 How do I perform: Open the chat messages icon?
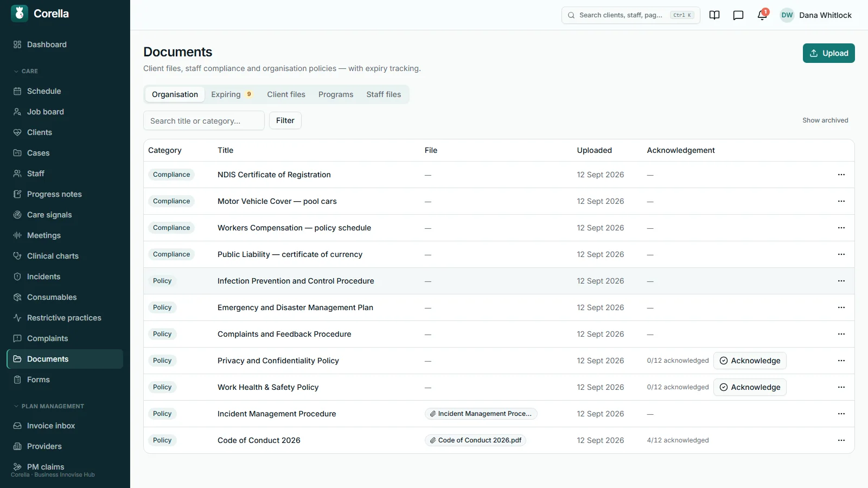coord(738,15)
